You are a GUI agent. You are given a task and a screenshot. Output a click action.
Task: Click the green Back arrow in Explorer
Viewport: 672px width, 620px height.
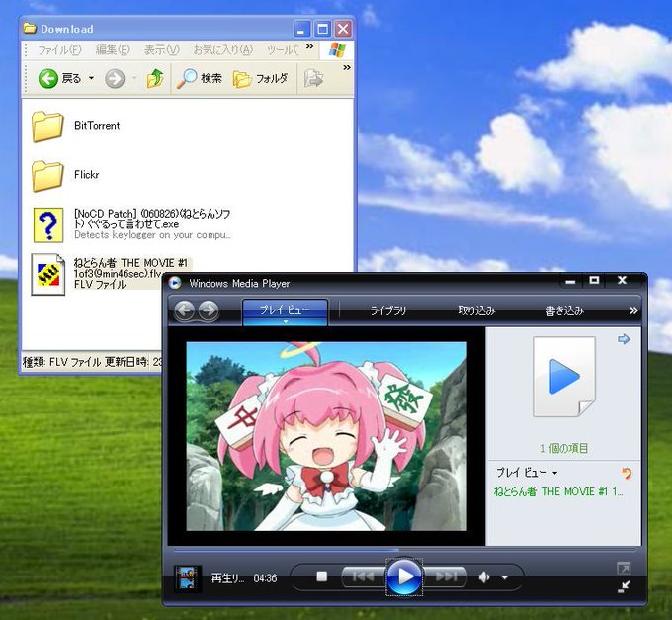click(x=48, y=78)
